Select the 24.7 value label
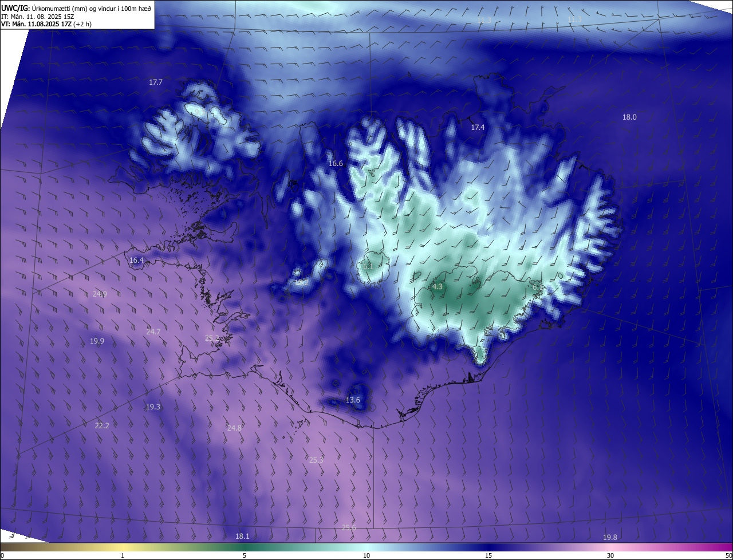 [x=153, y=332]
